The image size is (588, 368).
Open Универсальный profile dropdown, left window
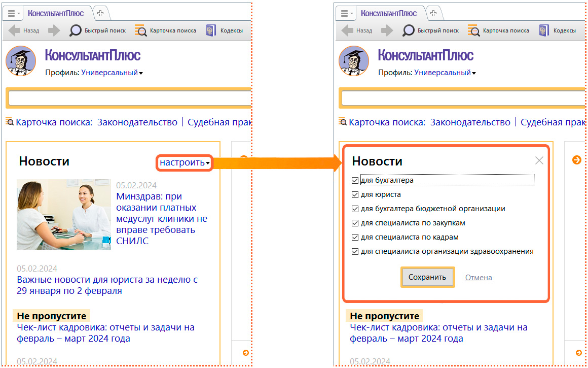click(x=112, y=73)
